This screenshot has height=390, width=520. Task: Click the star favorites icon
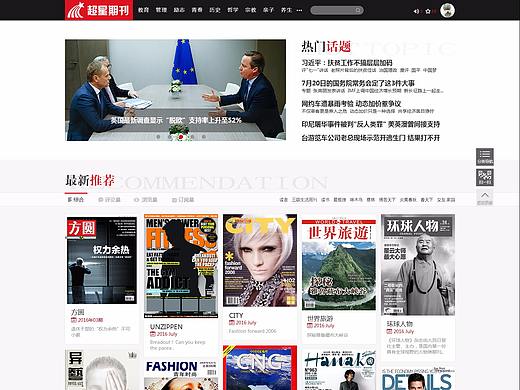(428, 11)
